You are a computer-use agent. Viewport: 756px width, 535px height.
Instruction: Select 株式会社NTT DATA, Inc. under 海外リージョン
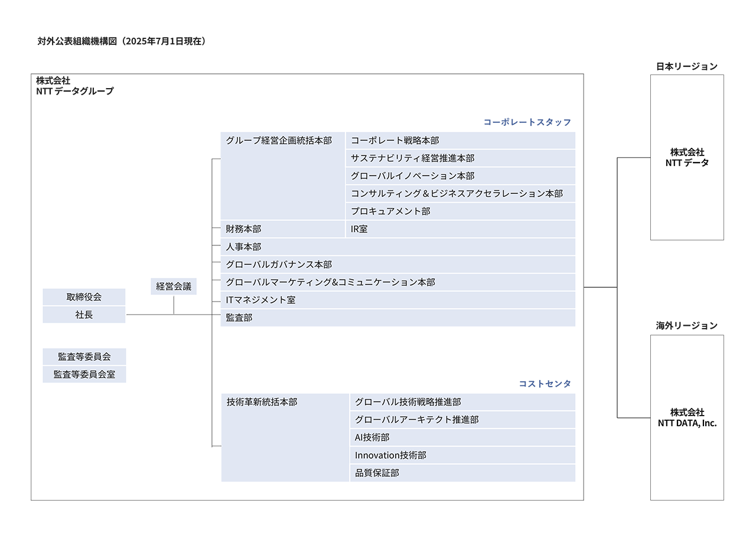coord(687,416)
